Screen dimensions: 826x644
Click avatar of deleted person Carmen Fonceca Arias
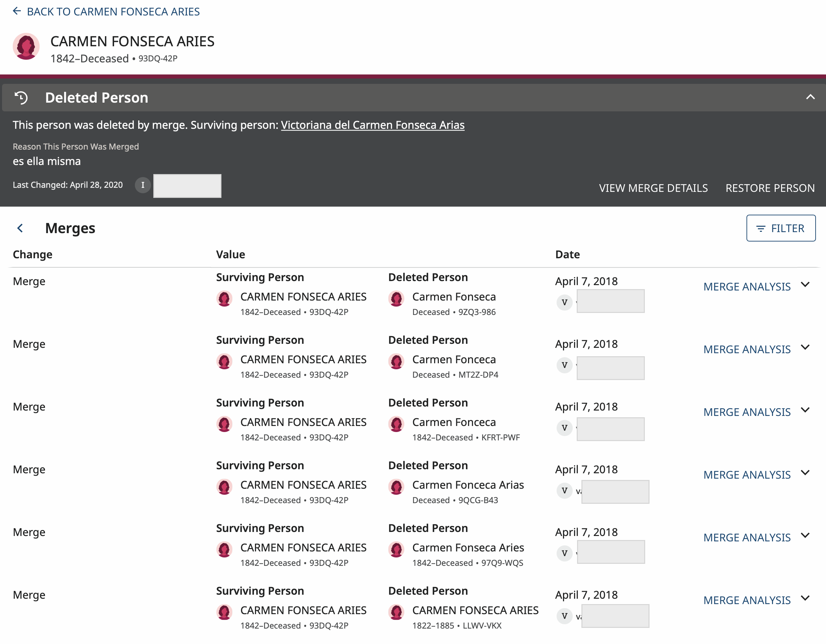pos(396,487)
